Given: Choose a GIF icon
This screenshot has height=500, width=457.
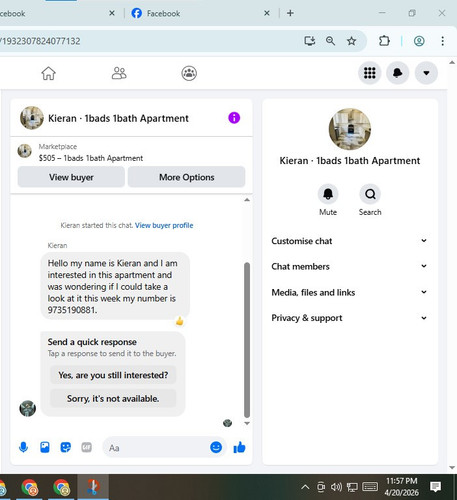Looking at the screenshot, I should 87,447.
